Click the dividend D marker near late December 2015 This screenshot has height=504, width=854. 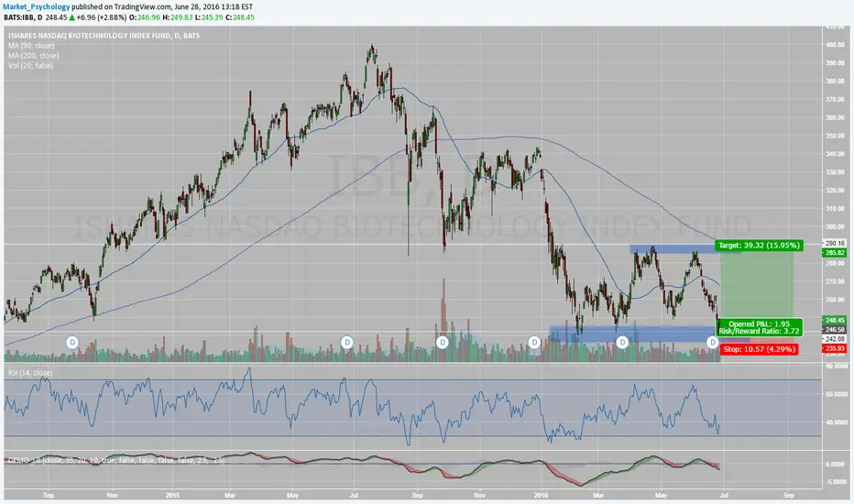[534, 342]
